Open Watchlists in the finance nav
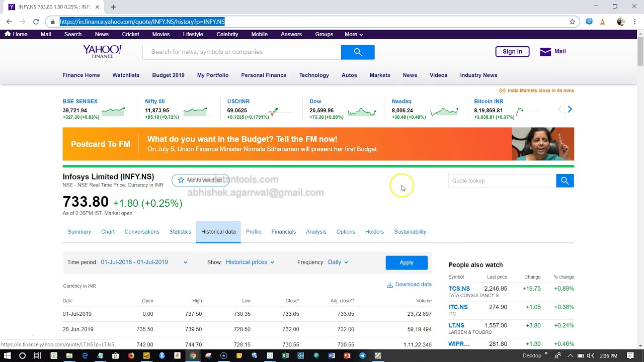 coord(126,75)
